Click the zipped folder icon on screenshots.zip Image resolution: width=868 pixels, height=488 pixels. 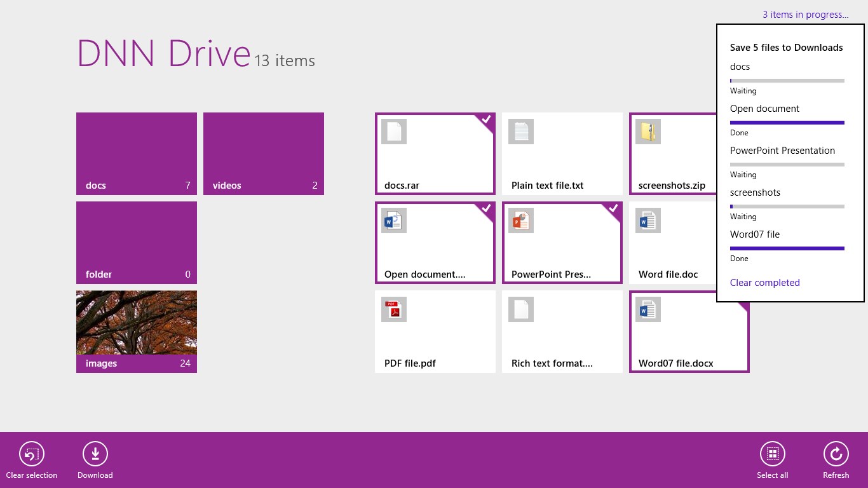[648, 132]
